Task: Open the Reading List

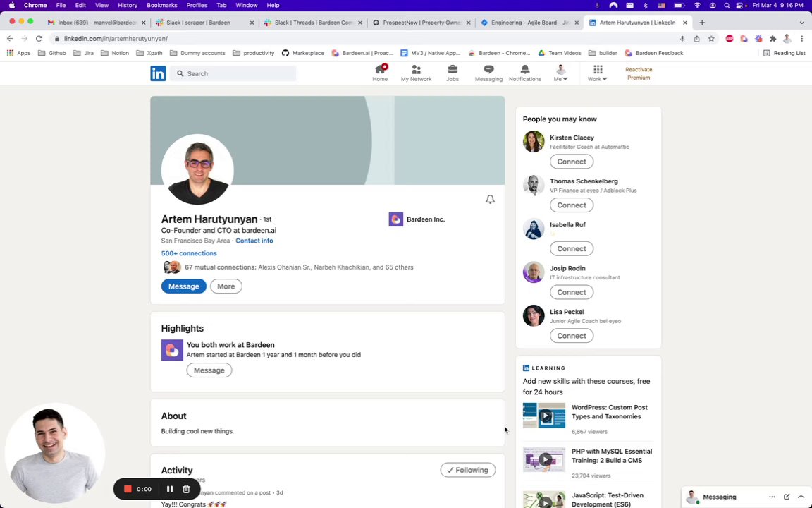Action: tap(784, 53)
